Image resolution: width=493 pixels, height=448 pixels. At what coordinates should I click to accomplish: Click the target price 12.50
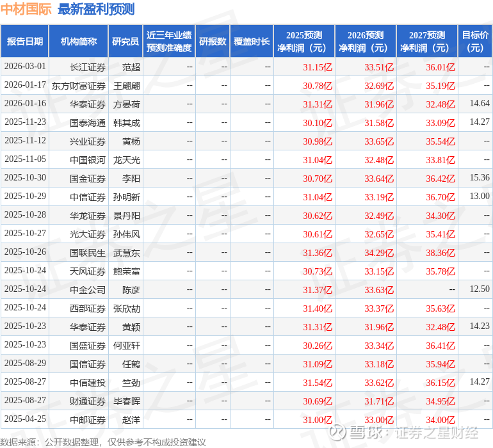click(480, 289)
